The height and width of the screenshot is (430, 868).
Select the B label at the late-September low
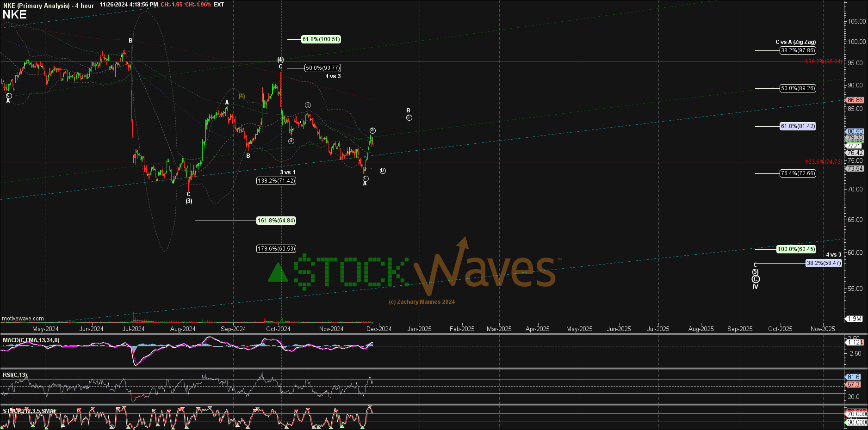(248, 156)
